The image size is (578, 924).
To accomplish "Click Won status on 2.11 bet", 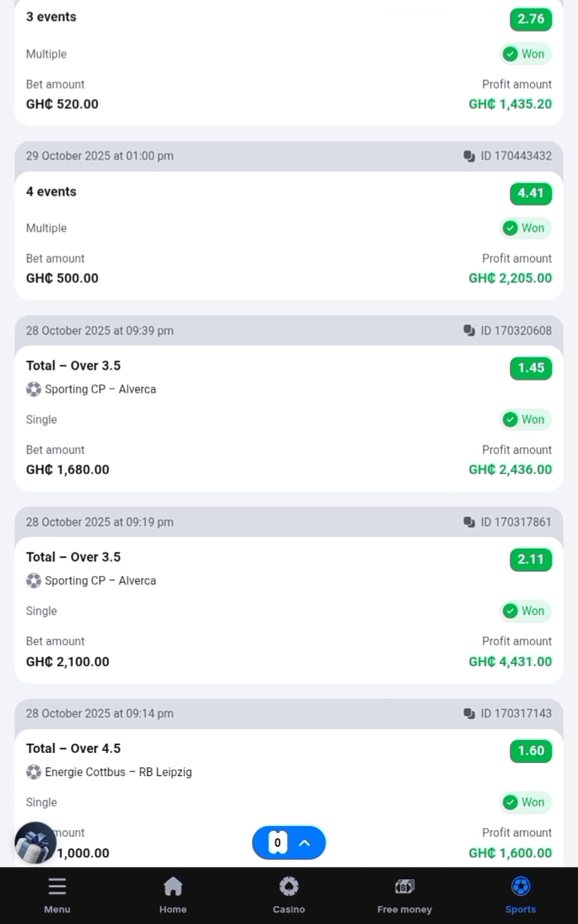I will pyautogui.click(x=525, y=611).
